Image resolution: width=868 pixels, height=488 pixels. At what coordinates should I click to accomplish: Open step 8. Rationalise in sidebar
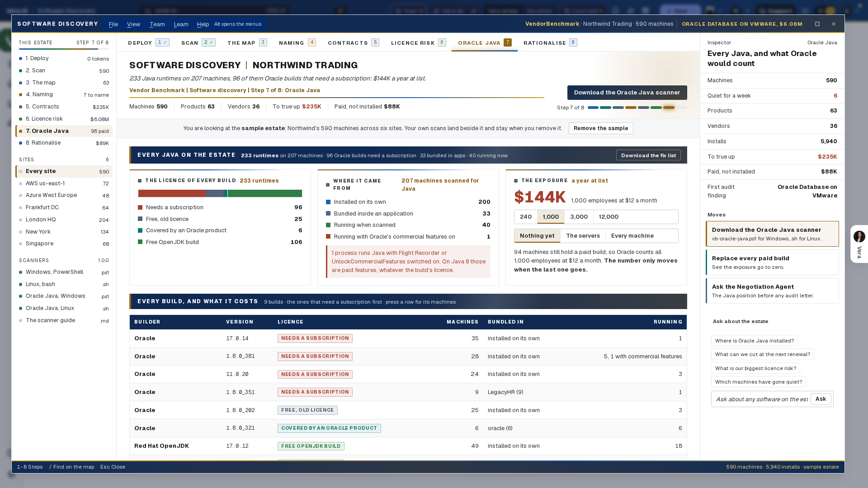pyautogui.click(x=64, y=143)
